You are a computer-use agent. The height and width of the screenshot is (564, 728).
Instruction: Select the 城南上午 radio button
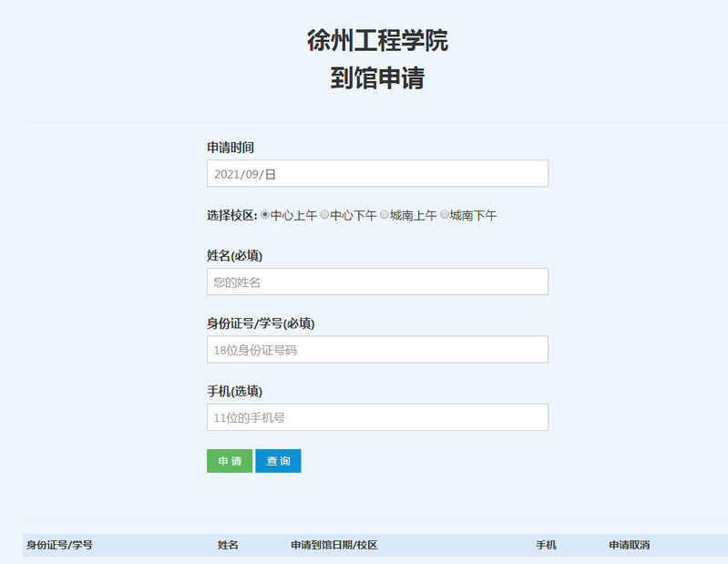click(385, 215)
